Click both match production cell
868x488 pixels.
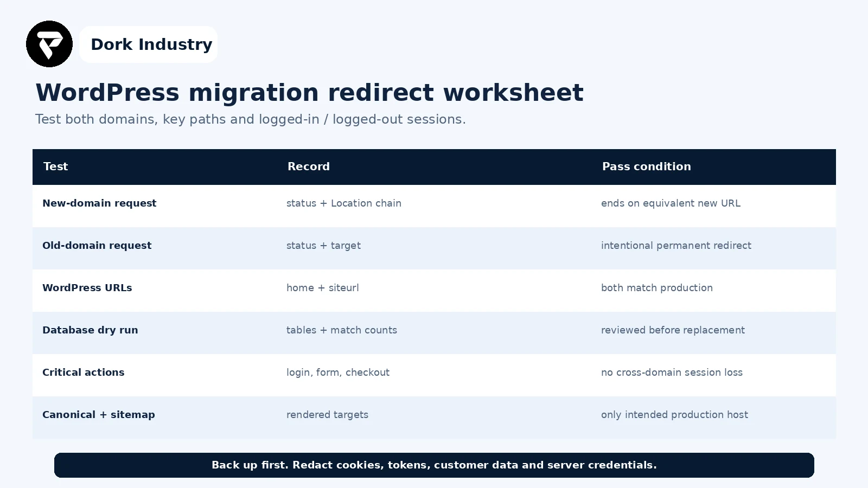pos(657,288)
